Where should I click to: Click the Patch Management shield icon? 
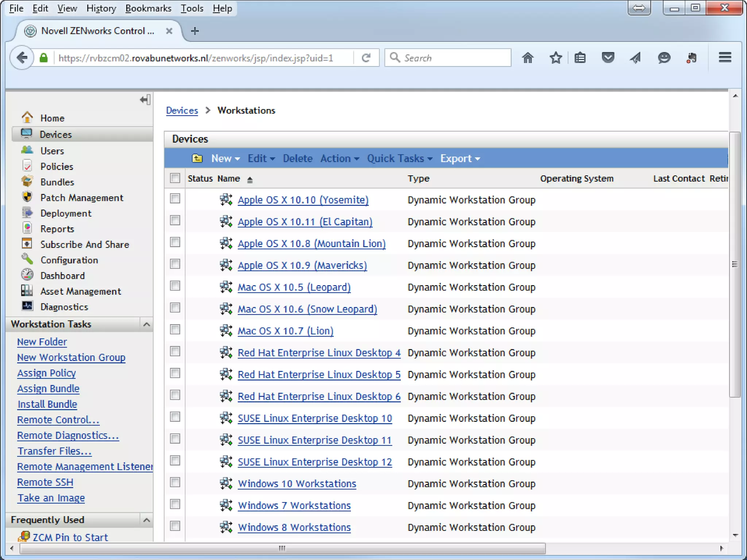[x=27, y=197]
